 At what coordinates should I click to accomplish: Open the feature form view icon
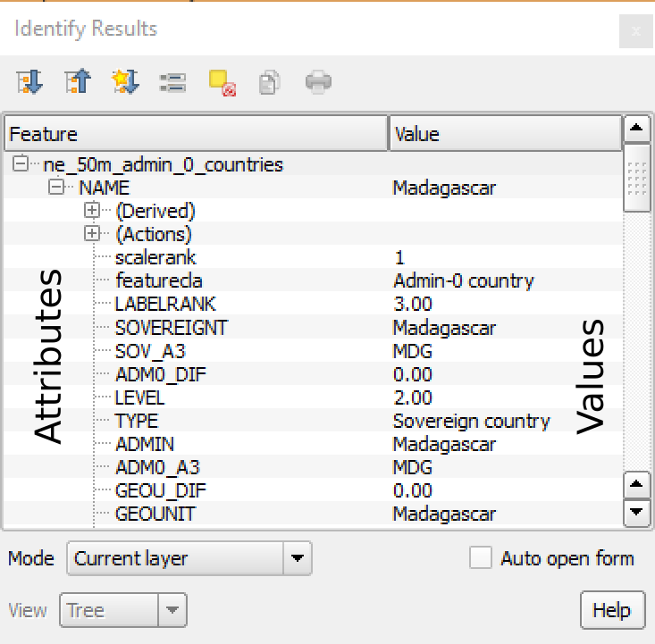coord(172,83)
